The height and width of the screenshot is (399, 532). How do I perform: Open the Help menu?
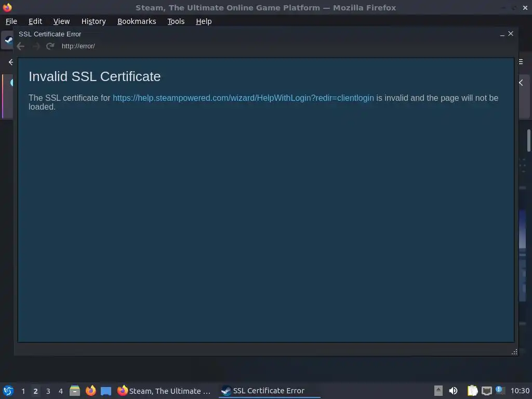(x=204, y=21)
